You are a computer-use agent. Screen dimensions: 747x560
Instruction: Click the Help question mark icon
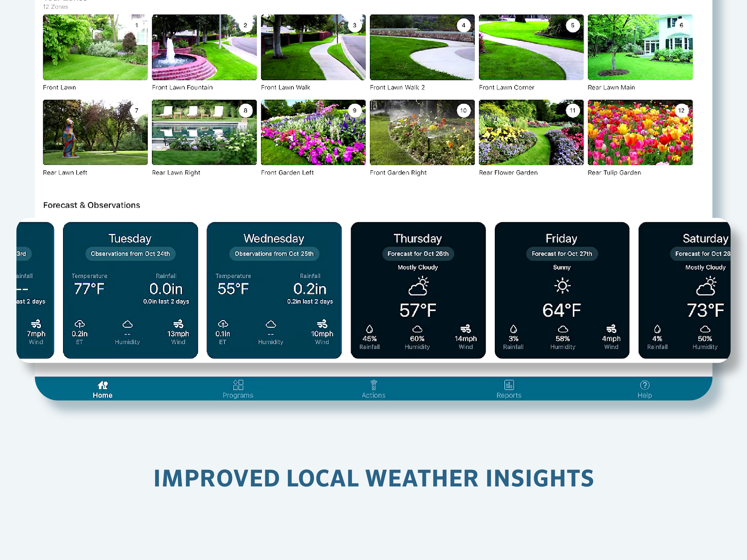coord(644,385)
